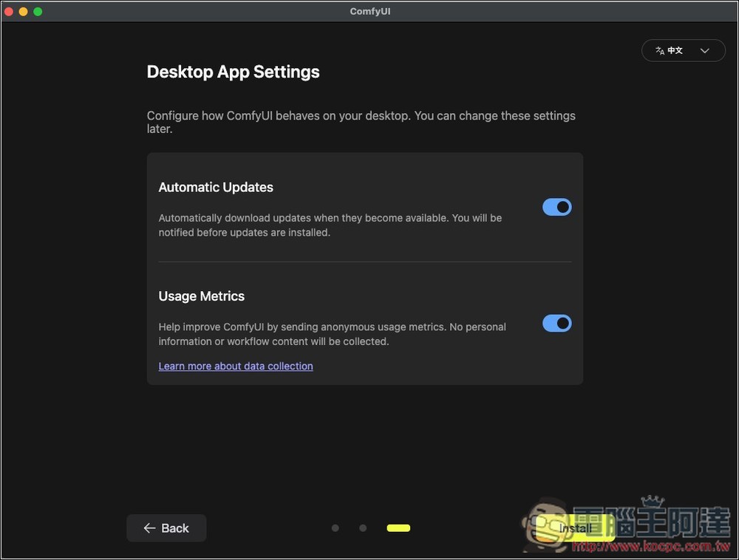
Task: Click the left arrow icon in Back button
Action: point(149,528)
